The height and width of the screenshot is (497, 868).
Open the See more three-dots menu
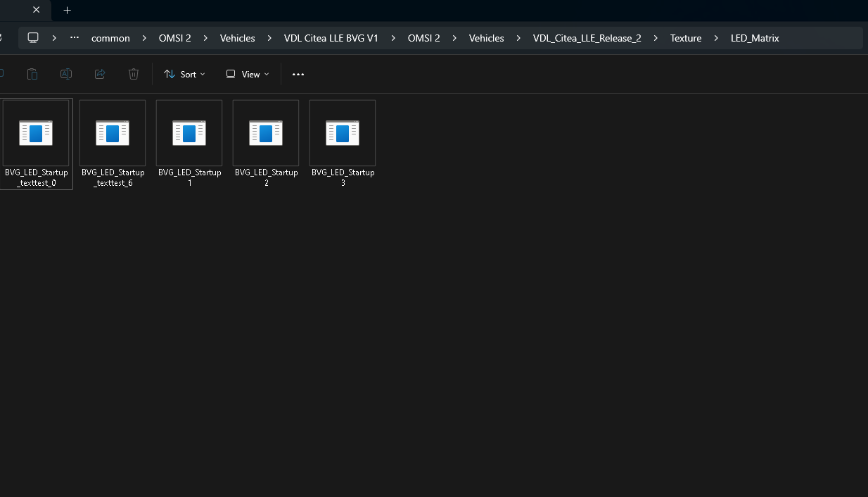298,74
